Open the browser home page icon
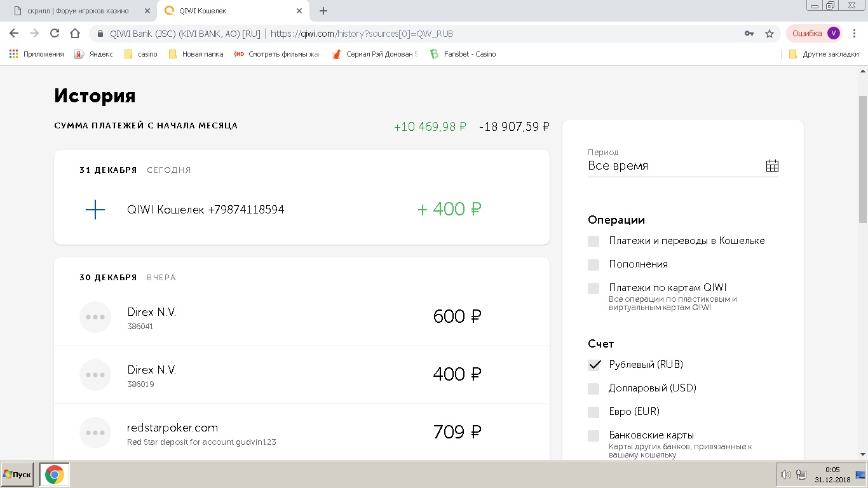 click(75, 34)
